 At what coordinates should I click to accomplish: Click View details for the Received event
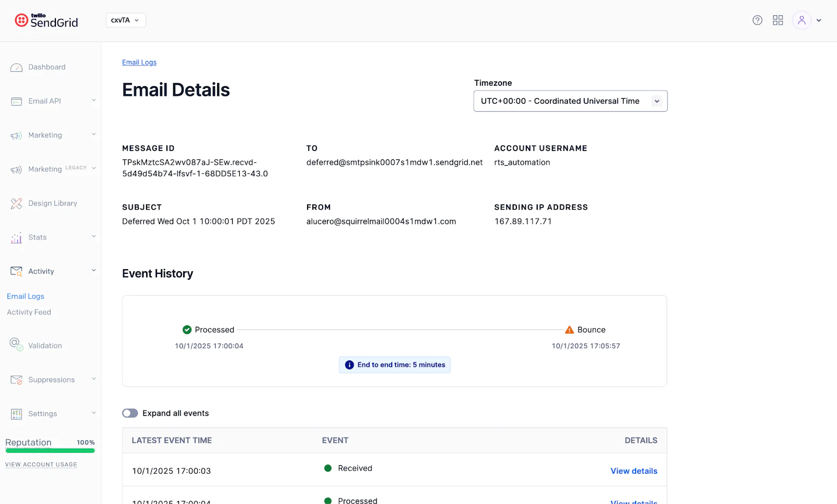click(634, 471)
